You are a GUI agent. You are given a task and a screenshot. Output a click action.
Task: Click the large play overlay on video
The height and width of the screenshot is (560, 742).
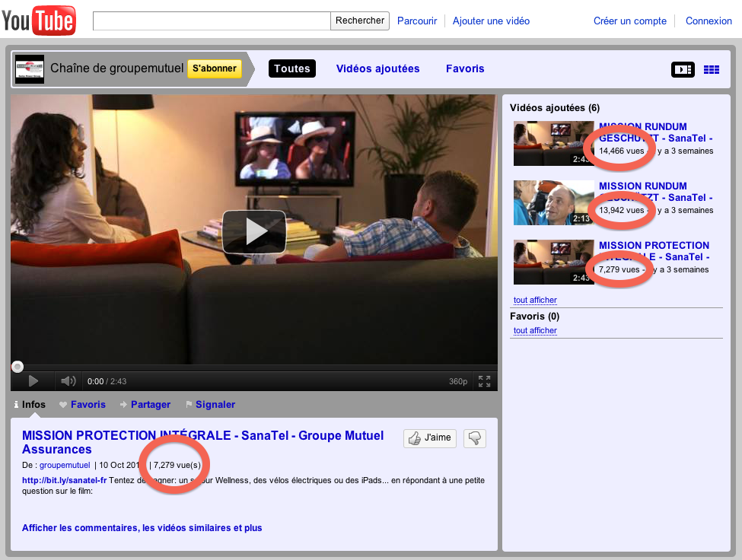255,231
